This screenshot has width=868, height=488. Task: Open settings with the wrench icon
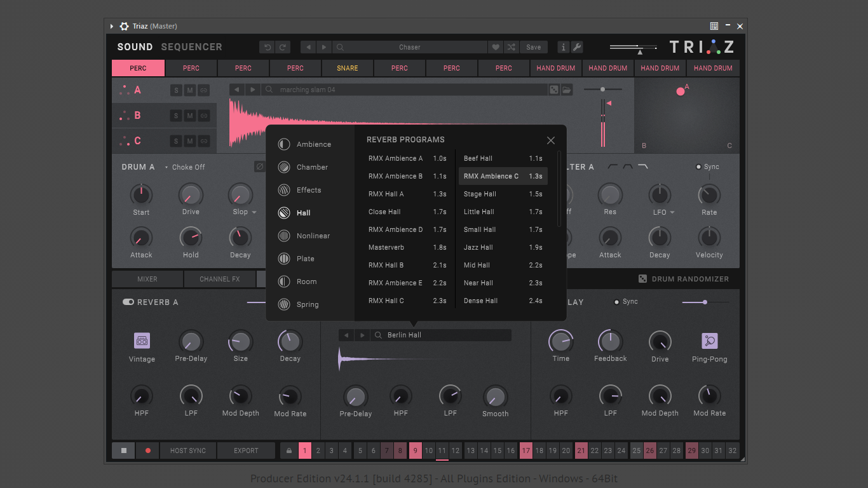coord(577,47)
